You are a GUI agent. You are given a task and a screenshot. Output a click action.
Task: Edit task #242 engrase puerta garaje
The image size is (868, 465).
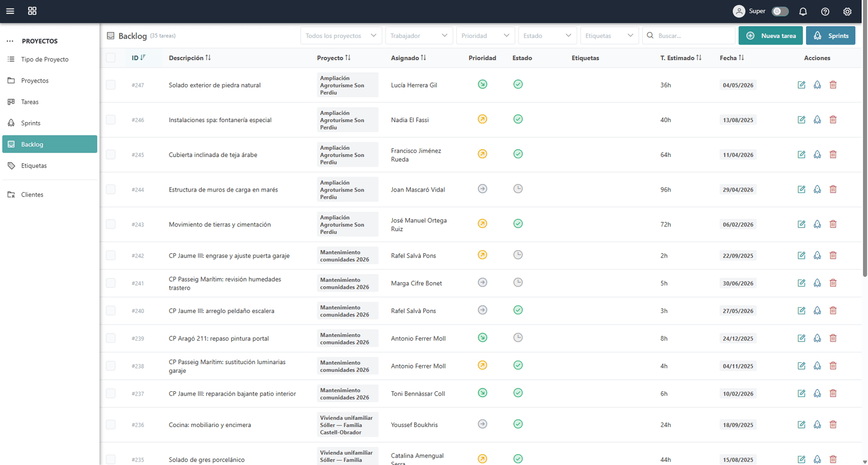[801, 255]
